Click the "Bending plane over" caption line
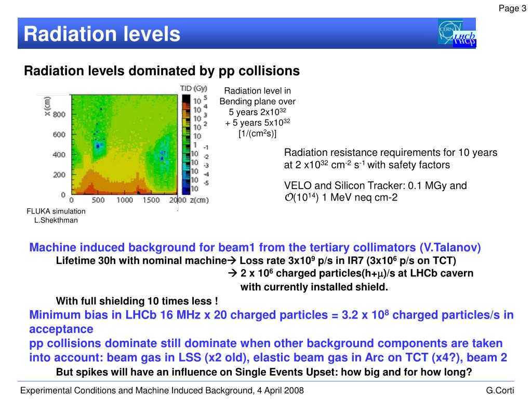 point(258,101)
